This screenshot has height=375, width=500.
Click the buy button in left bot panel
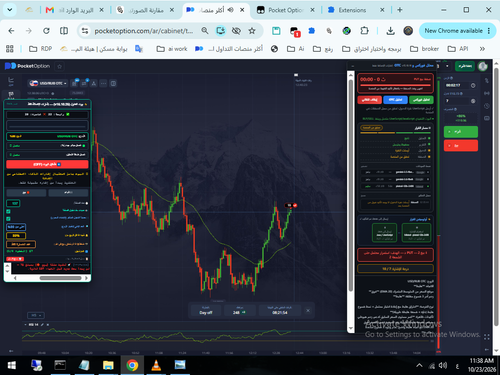pos(68,193)
